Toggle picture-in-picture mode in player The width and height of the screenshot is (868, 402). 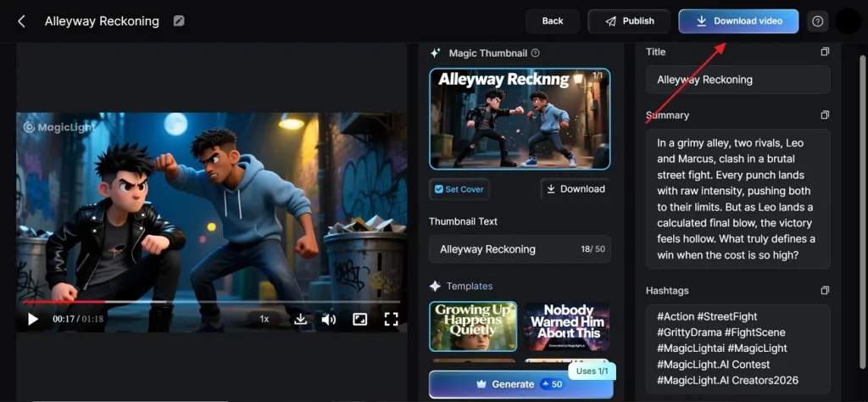359,319
